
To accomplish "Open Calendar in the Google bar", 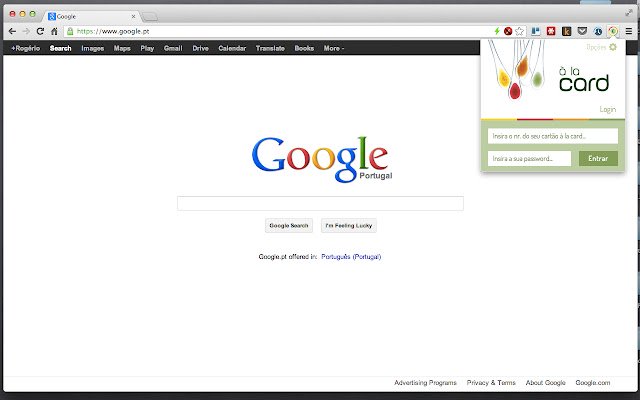I will [232, 48].
